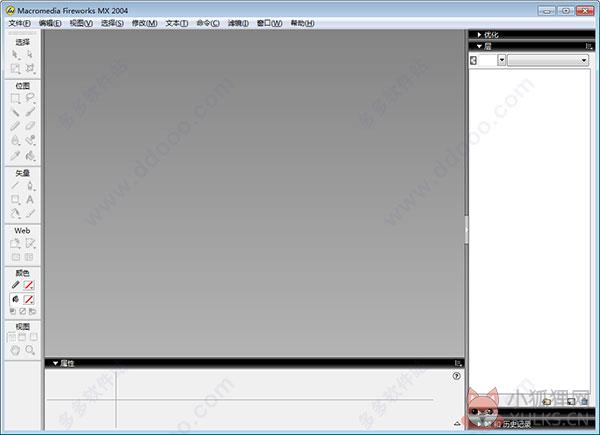
Task: Open the 文件(F) menu
Action: (x=19, y=23)
